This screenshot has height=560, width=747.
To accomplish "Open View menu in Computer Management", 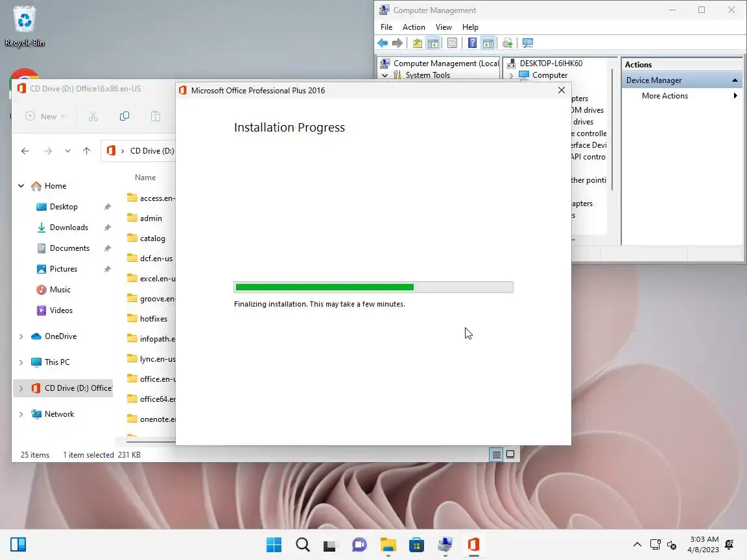I will (x=444, y=27).
